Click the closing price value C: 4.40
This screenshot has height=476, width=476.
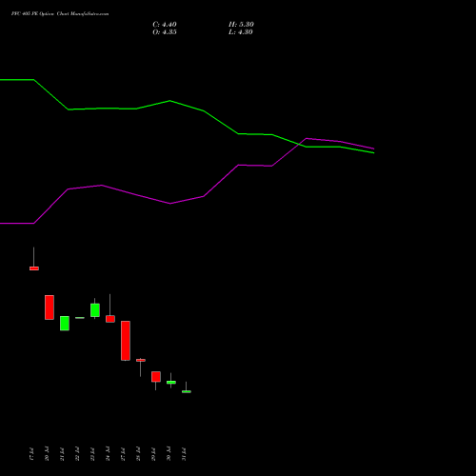165,25
